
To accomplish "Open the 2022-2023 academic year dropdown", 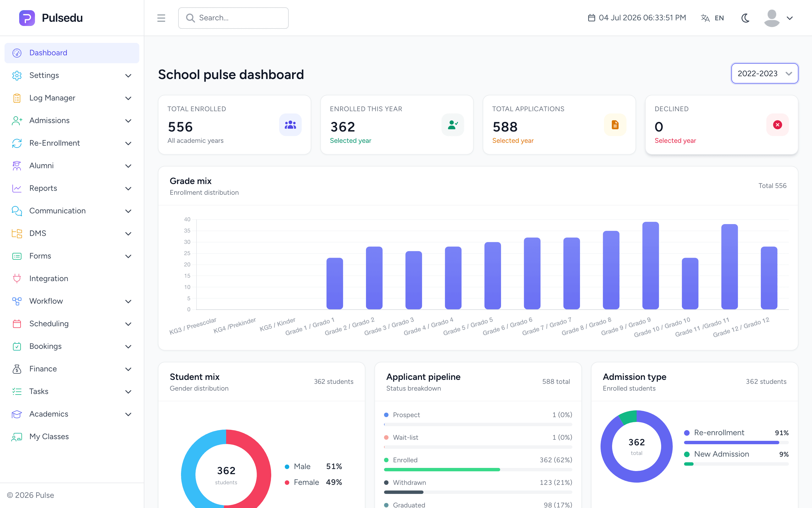I will point(764,73).
